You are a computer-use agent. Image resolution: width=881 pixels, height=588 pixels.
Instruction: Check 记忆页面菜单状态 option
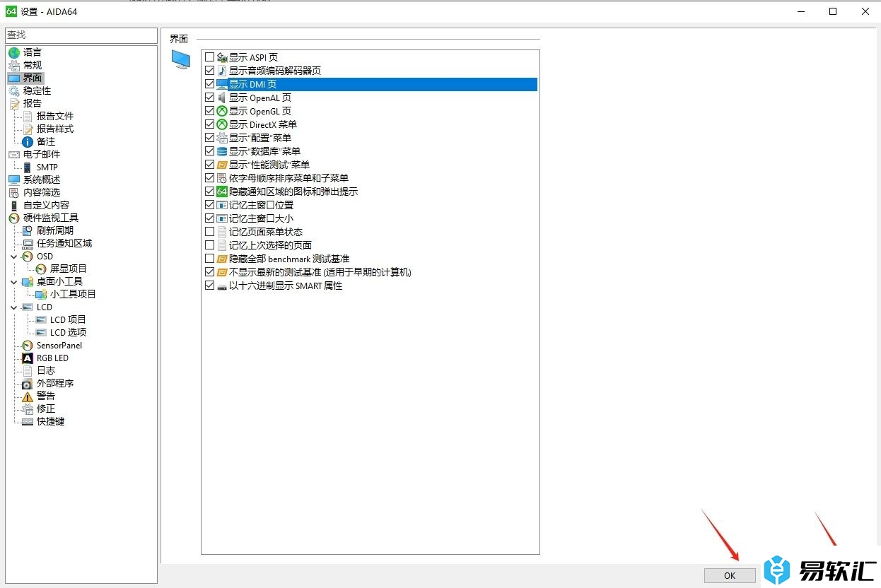click(x=209, y=232)
